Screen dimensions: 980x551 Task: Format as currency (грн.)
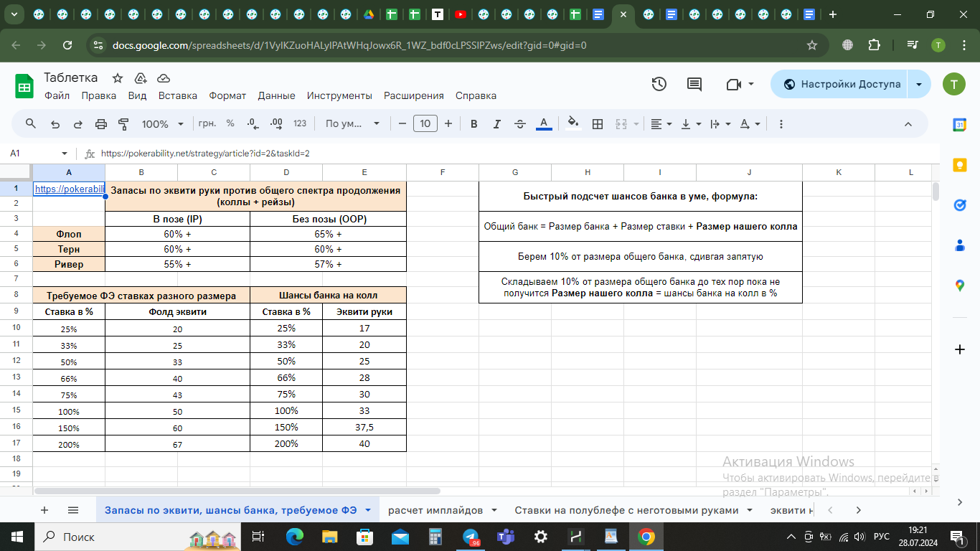207,123
